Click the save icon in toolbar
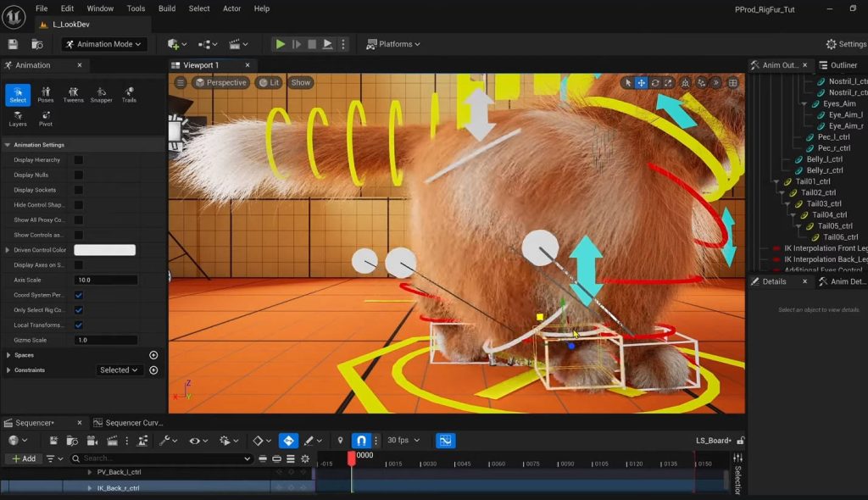 13,44
